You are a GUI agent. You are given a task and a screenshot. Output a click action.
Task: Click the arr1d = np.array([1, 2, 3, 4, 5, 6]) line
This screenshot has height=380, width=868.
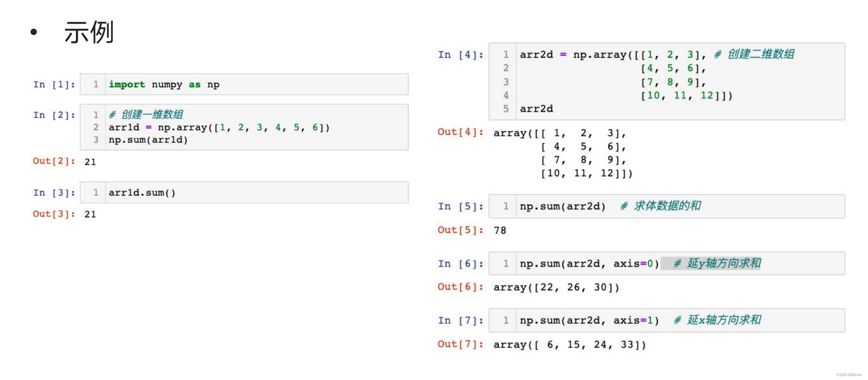tap(219, 127)
